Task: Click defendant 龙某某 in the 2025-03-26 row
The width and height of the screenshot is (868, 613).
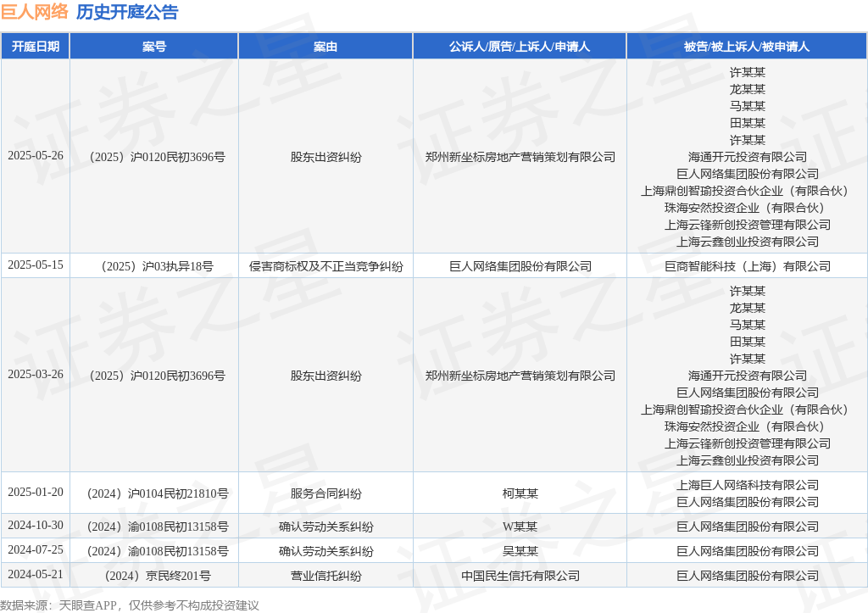Action: (x=747, y=308)
